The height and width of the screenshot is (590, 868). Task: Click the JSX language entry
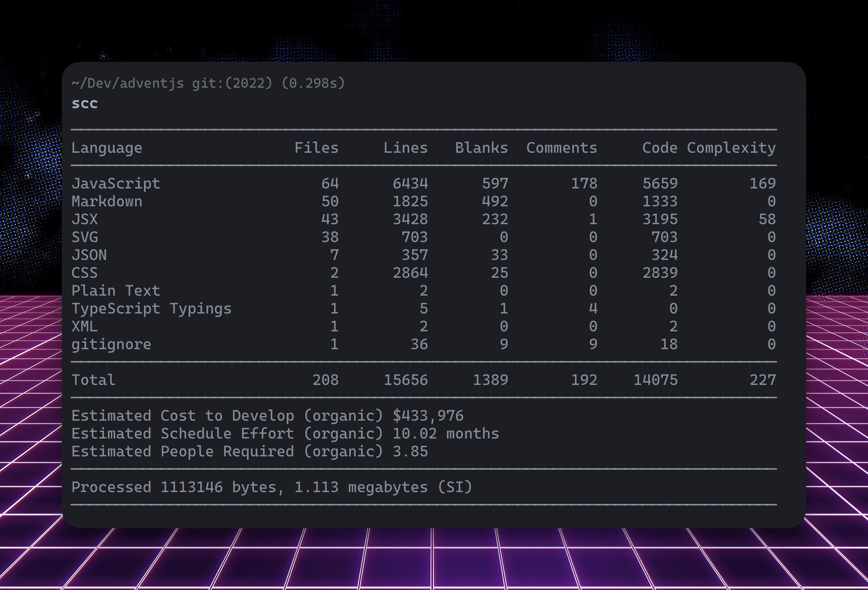point(85,219)
